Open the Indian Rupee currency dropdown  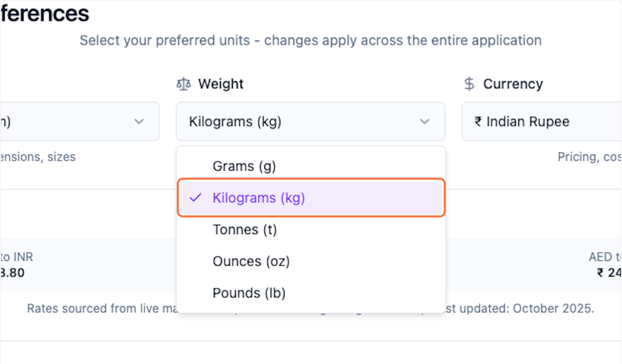pyautogui.click(x=539, y=122)
